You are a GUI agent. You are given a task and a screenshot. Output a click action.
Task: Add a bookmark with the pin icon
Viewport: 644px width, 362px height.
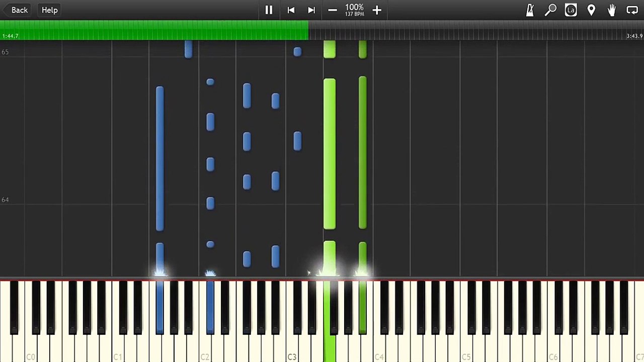point(591,10)
